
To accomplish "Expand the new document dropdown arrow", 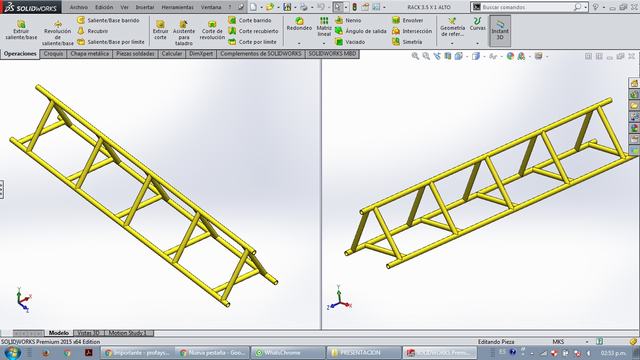I will (x=261, y=7).
